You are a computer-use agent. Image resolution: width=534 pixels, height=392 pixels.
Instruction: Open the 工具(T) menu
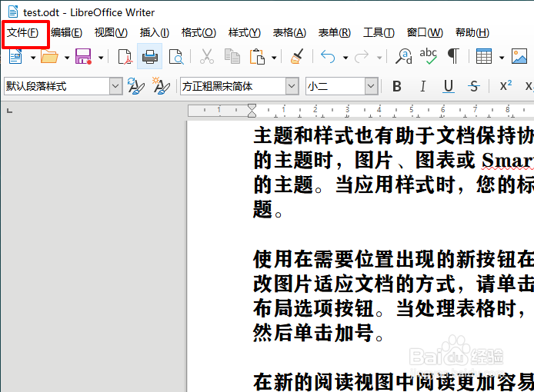379,33
